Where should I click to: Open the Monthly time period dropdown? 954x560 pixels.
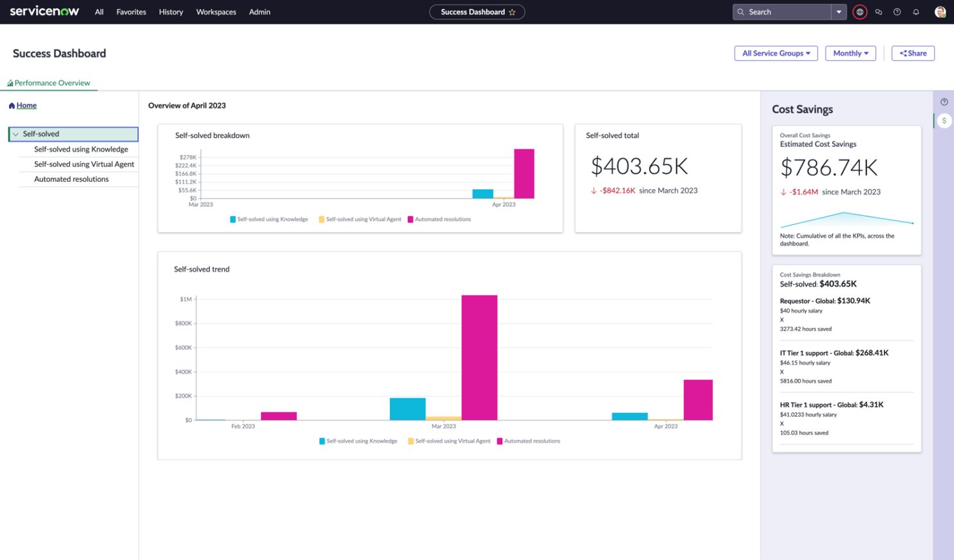[x=850, y=53]
